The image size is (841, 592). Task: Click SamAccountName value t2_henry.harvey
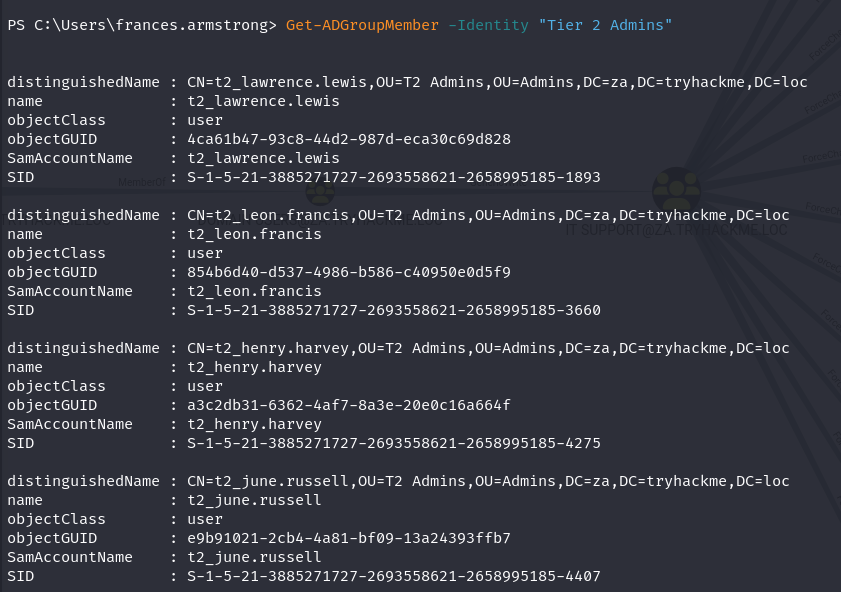pyautogui.click(x=254, y=424)
